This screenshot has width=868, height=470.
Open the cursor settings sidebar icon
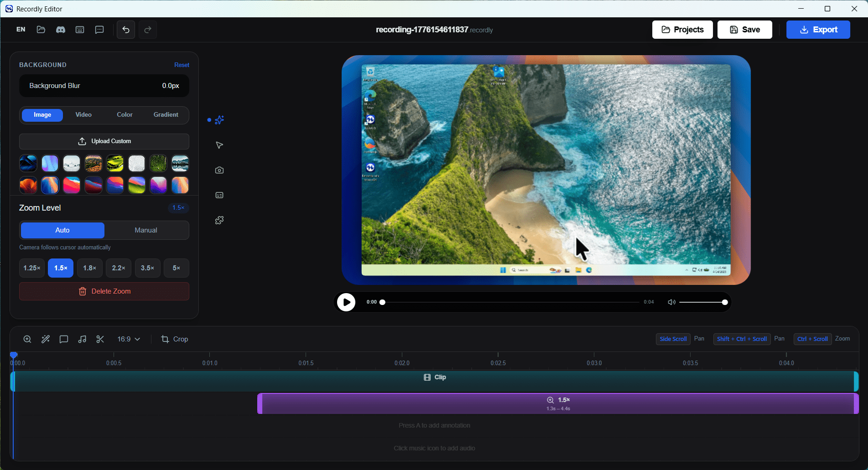[x=219, y=145]
